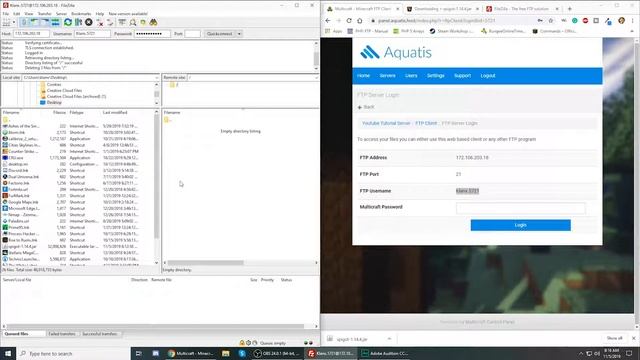Click Chrome's reload page icon

click(x=349, y=20)
